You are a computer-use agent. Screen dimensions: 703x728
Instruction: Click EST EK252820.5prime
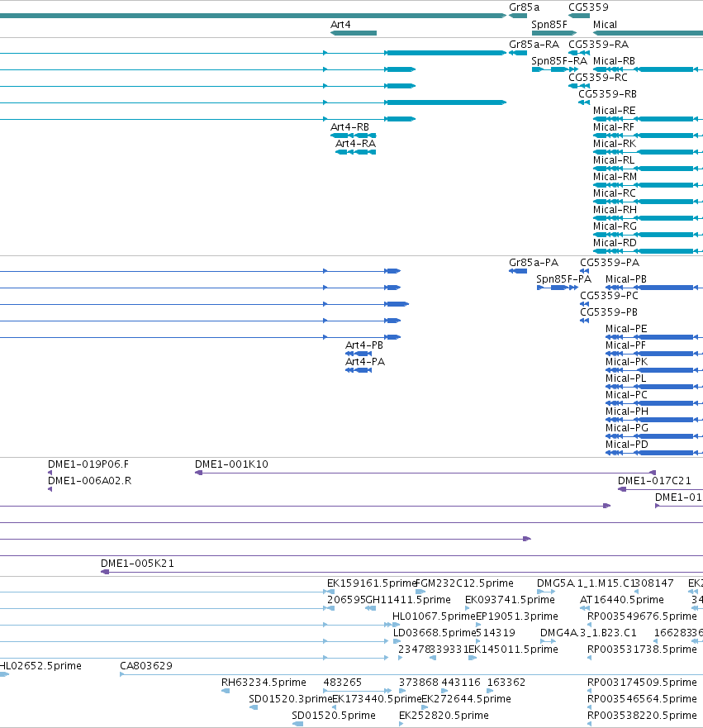pyautogui.click(x=401, y=724)
